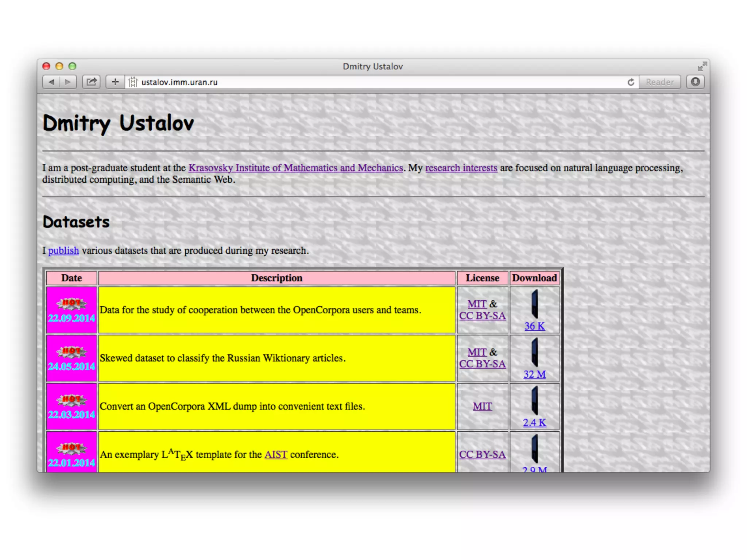The image size is (747, 560).
Task: Click the 32 M download file icon
Action: [535, 353]
